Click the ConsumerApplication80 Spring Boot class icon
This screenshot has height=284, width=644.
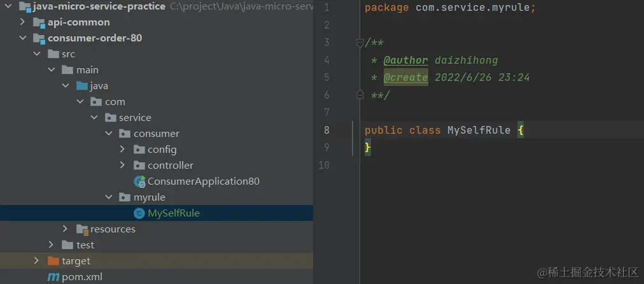[139, 181]
